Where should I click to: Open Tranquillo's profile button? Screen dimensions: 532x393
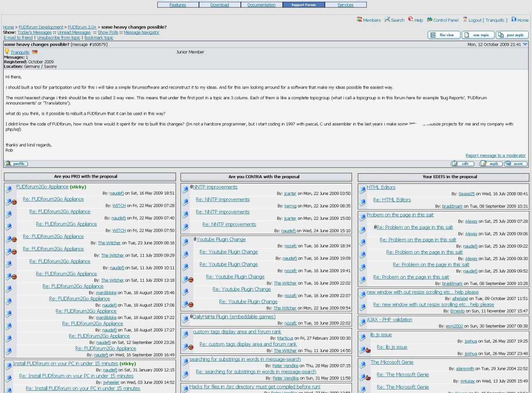tap(16, 164)
